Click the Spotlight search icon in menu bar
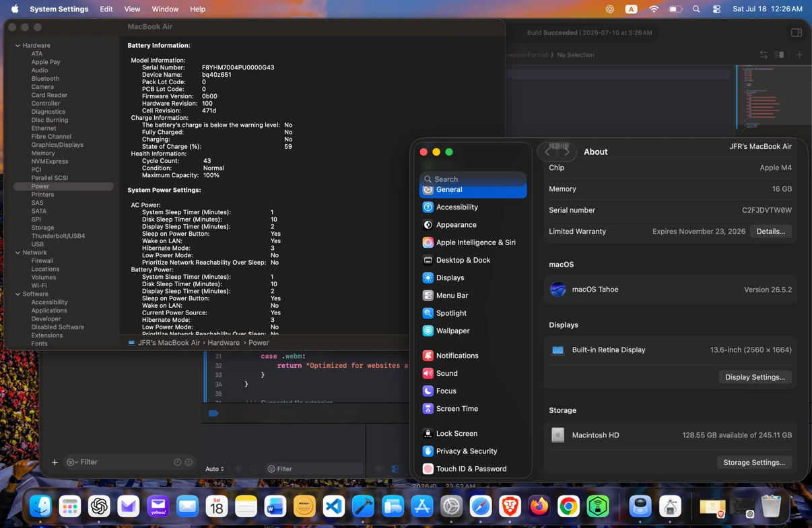 696,9
